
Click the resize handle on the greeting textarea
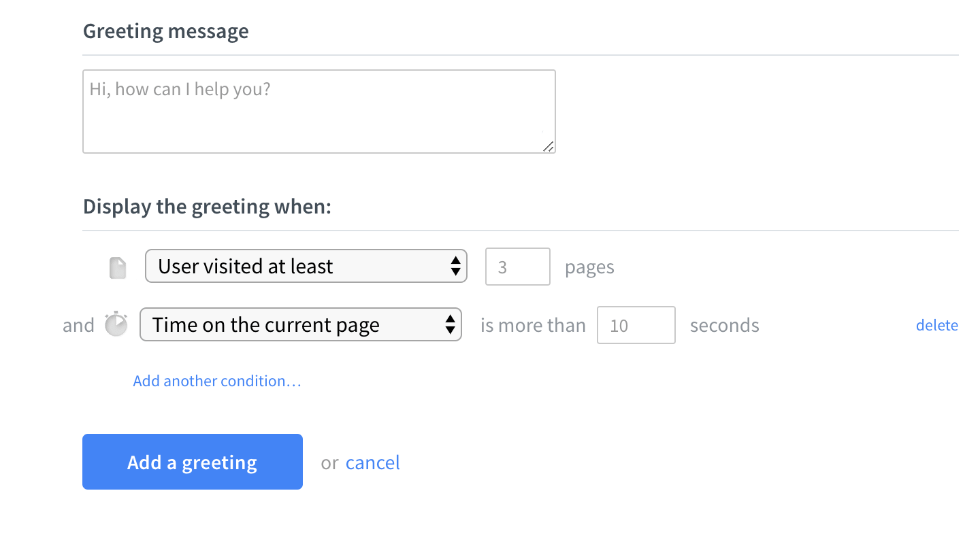point(549,147)
